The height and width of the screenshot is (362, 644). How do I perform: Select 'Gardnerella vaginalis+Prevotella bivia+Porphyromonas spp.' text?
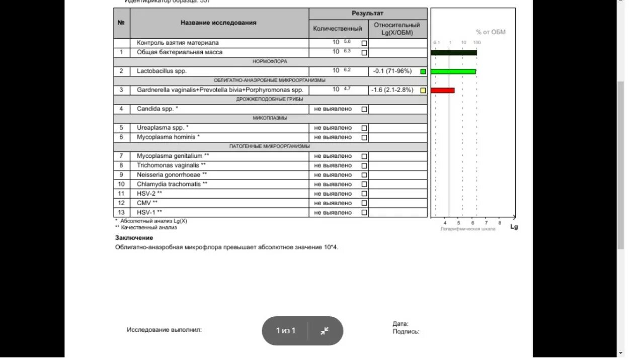click(220, 90)
